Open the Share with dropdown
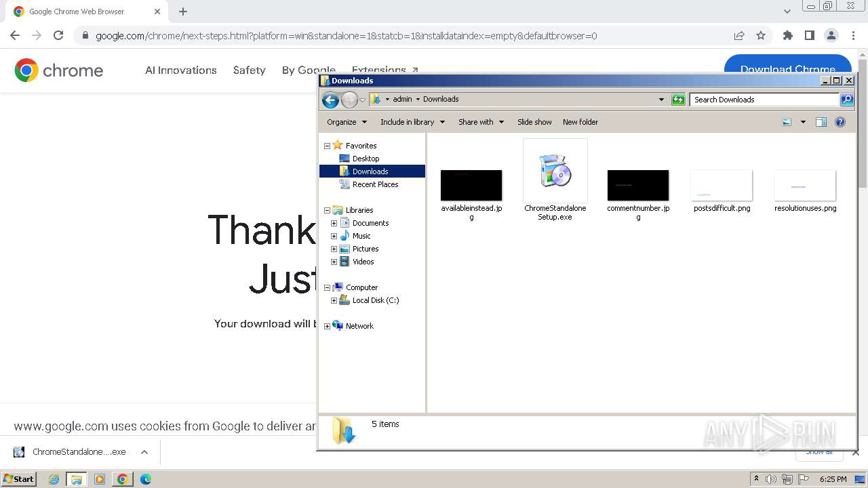 coord(481,122)
